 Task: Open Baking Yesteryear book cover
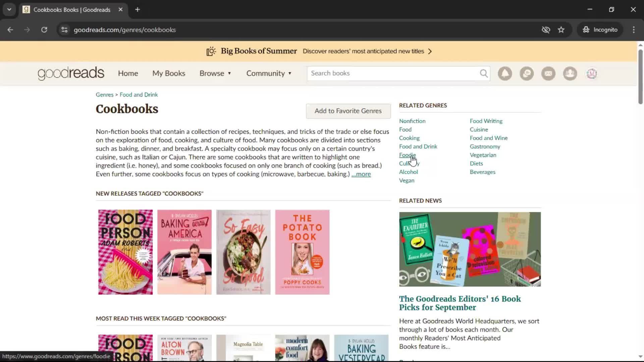(x=361, y=348)
